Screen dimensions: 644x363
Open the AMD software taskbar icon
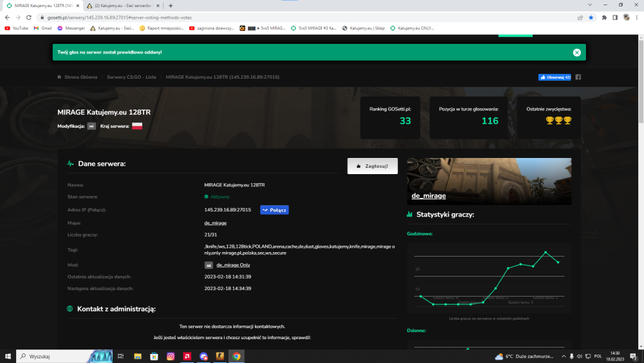coord(187,357)
